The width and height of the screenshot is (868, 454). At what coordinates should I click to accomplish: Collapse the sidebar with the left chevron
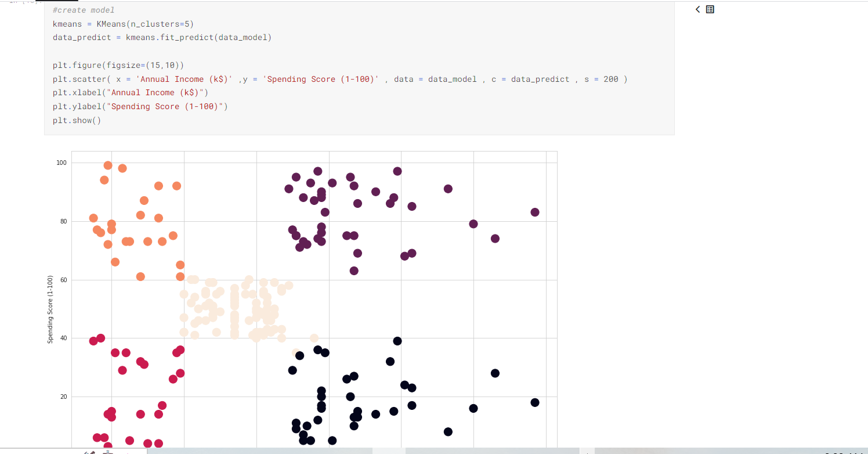pos(698,9)
